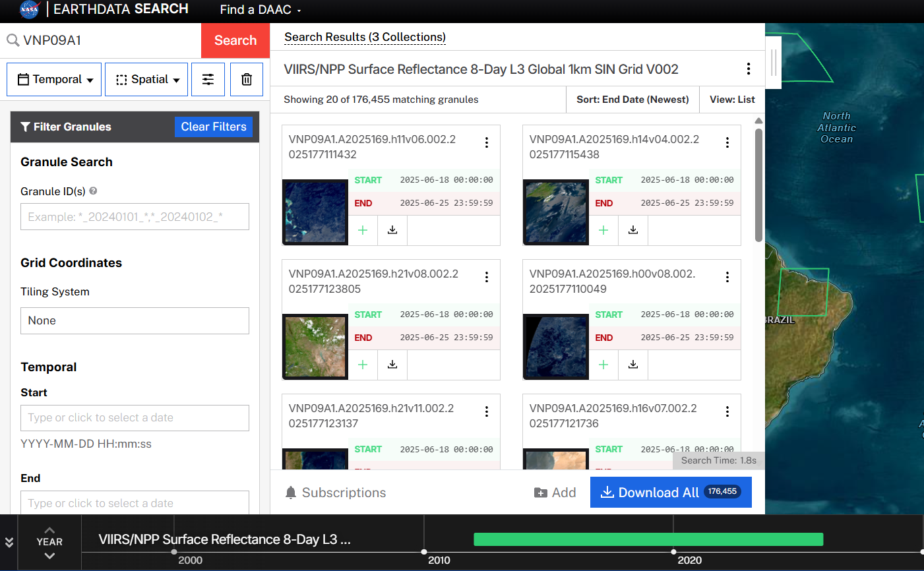This screenshot has height=571, width=924.
Task: Download the h14v04 granule
Action: pyautogui.click(x=633, y=230)
